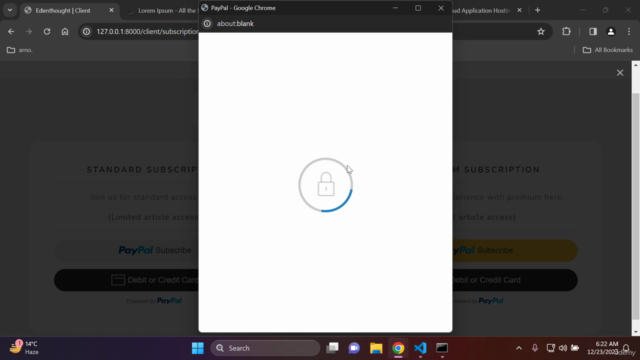The width and height of the screenshot is (640, 360).
Task: Switch to the Application Hosting tab
Action: pyautogui.click(x=482, y=11)
